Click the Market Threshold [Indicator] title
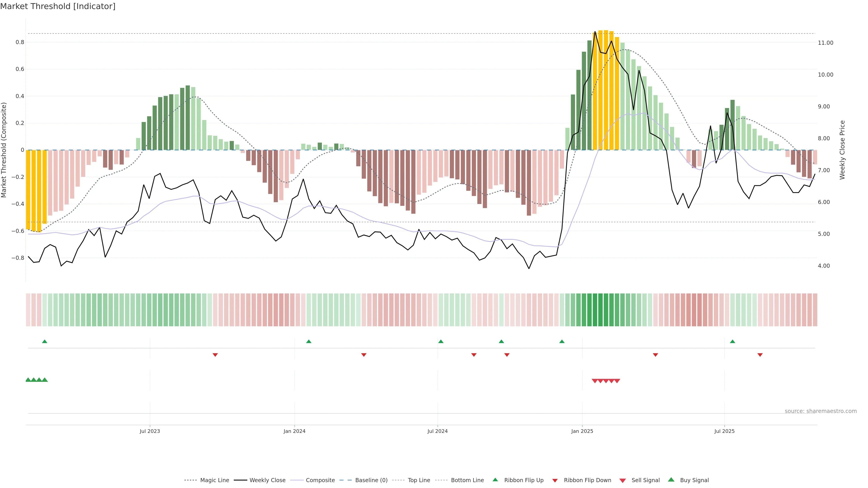This screenshot has height=488, width=868. click(58, 6)
